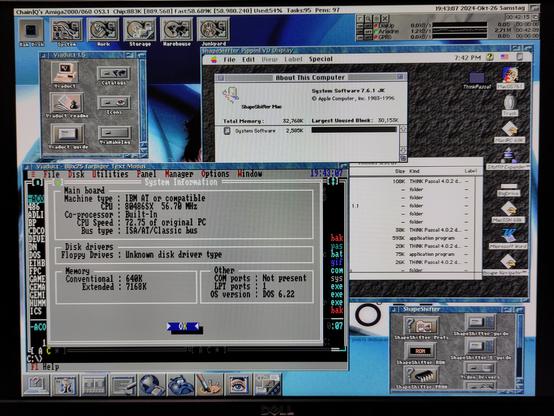Image resolution: width=554 pixels, height=416 pixels.
Task: Launch the Viaduct computer icon
Action: click(x=65, y=75)
